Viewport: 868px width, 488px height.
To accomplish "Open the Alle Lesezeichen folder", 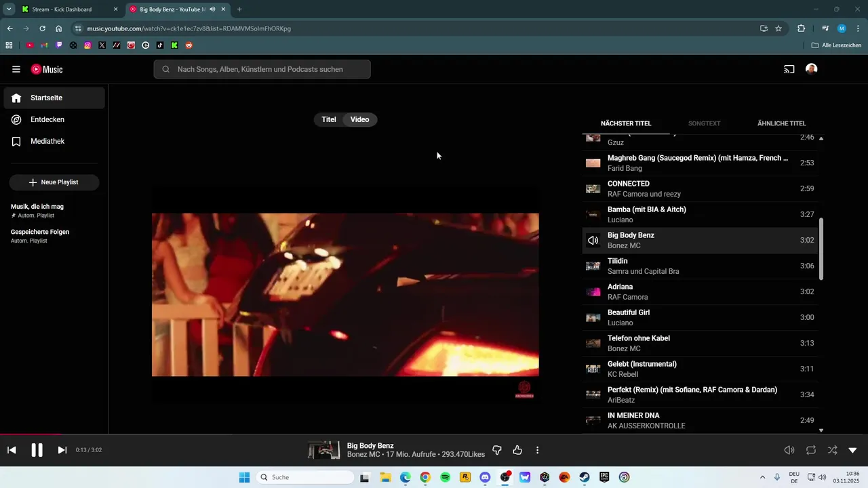I will (836, 45).
